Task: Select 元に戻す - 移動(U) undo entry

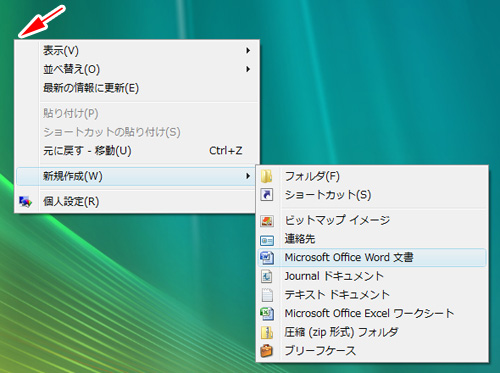Action: (x=137, y=151)
